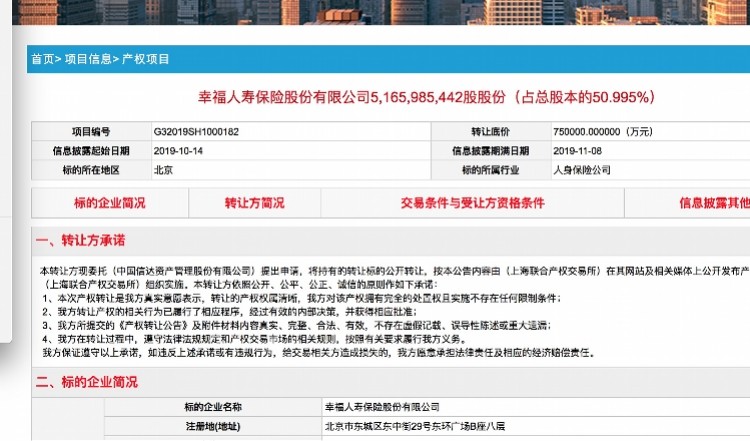
Task: Click commitment item 1 about 产权权属清晰
Action: [301, 298]
